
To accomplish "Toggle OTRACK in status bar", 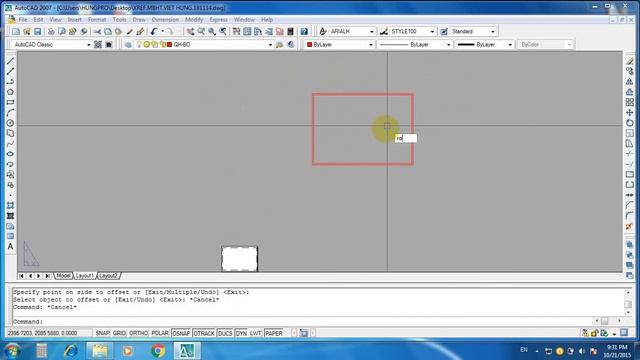I will coord(204,333).
